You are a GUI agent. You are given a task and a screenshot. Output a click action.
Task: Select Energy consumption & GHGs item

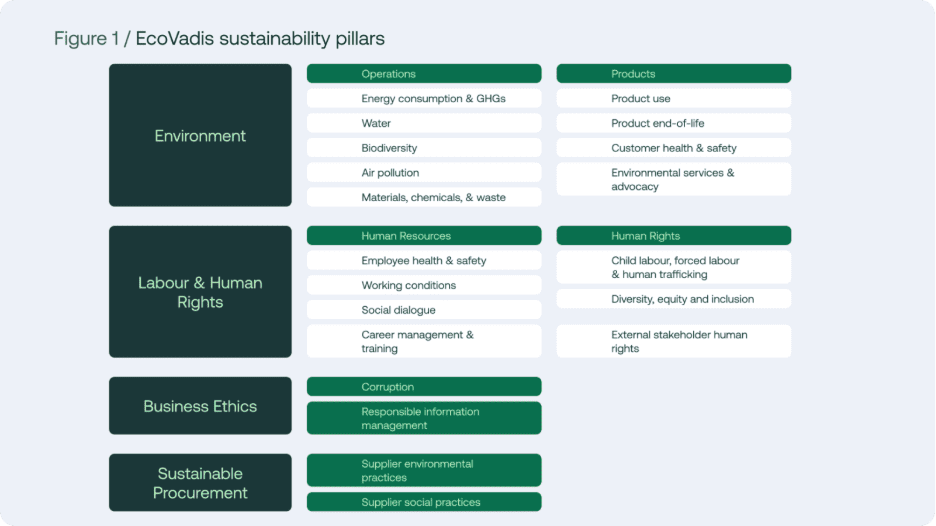point(423,99)
